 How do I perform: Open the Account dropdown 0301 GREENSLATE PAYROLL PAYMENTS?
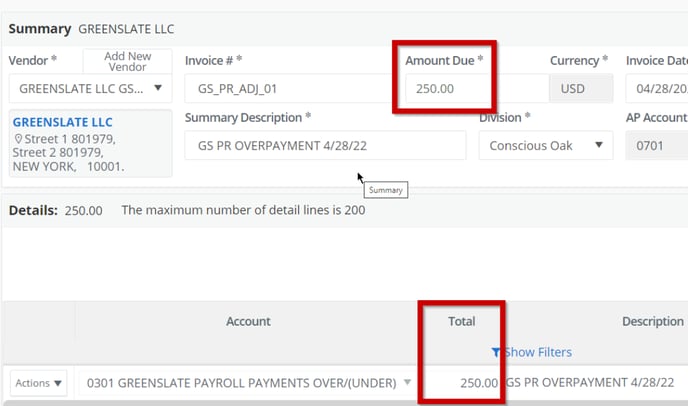[x=246, y=383]
